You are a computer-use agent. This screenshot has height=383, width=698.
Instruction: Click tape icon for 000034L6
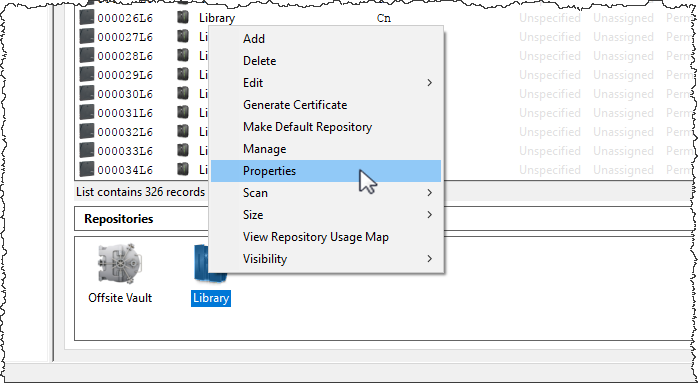pos(87,170)
